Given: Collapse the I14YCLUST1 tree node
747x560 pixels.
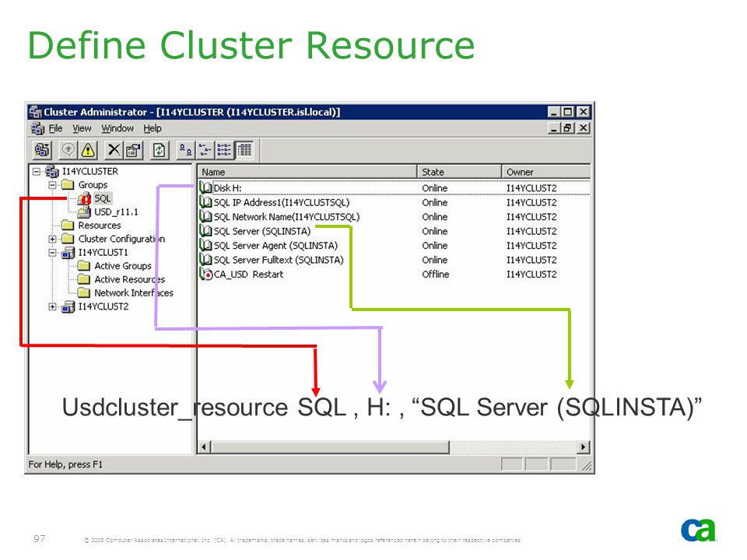Looking at the screenshot, I should (52, 252).
